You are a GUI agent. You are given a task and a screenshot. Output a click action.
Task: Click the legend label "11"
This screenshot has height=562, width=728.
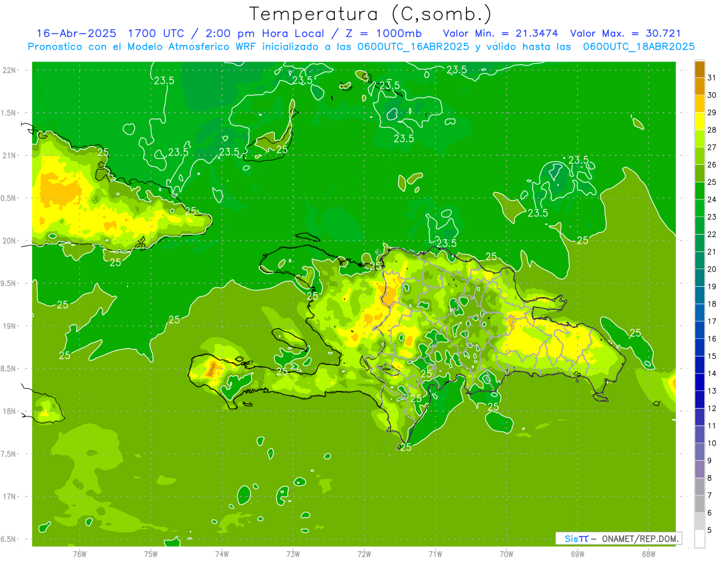pos(712,426)
